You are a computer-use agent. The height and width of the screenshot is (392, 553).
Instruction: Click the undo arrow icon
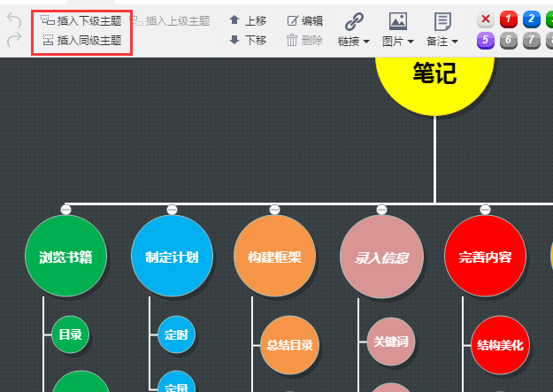click(14, 20)
